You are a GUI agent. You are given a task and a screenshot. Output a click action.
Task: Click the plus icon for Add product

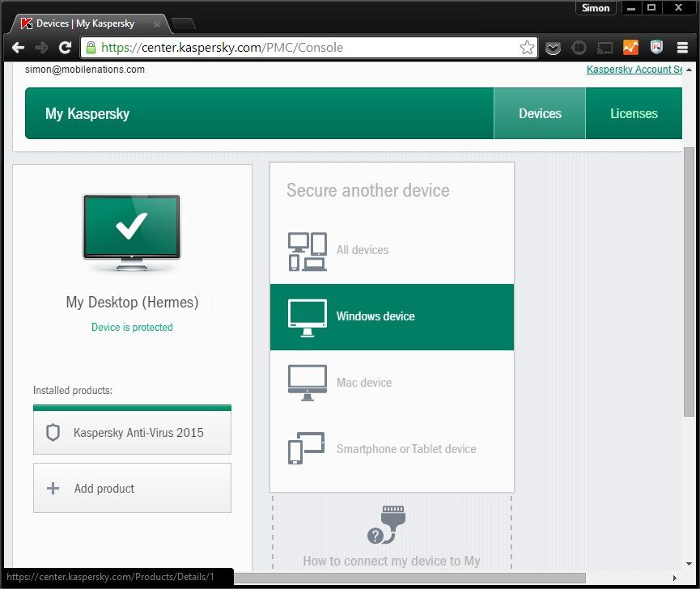(x=53, y=488)
